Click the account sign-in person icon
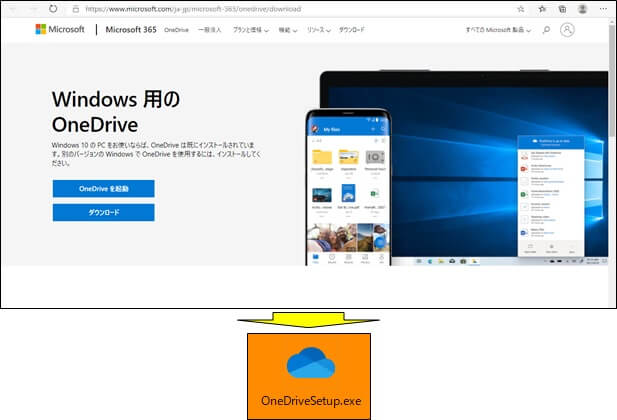 567,30
